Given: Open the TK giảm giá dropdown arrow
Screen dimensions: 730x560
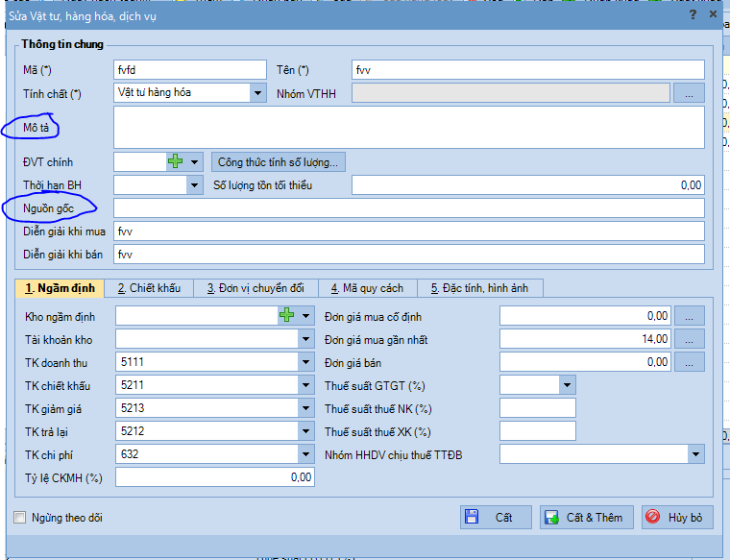Looking at the screenshot, I should click(x=305, y=408).
